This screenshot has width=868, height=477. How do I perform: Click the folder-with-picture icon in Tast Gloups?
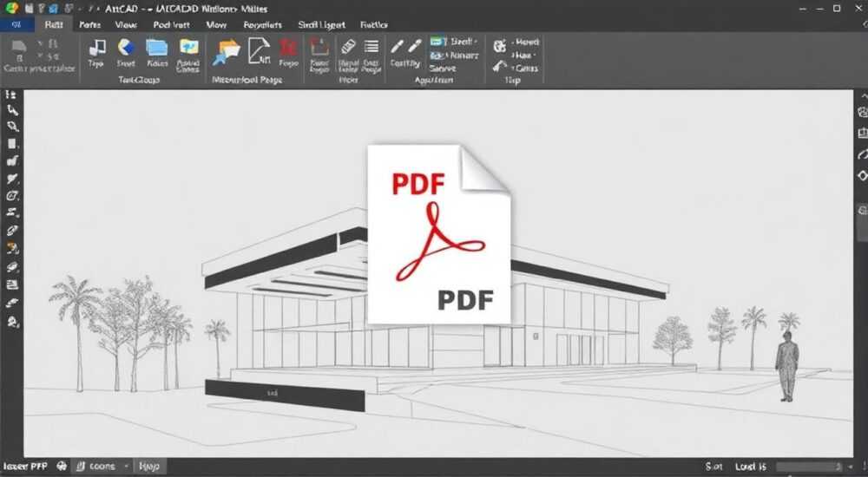[188, 47]
